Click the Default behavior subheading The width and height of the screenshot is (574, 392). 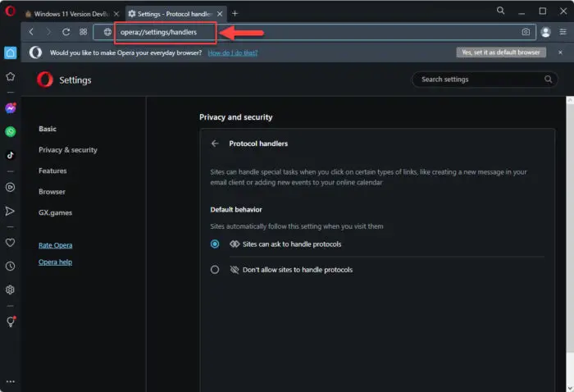pos(236,210)
